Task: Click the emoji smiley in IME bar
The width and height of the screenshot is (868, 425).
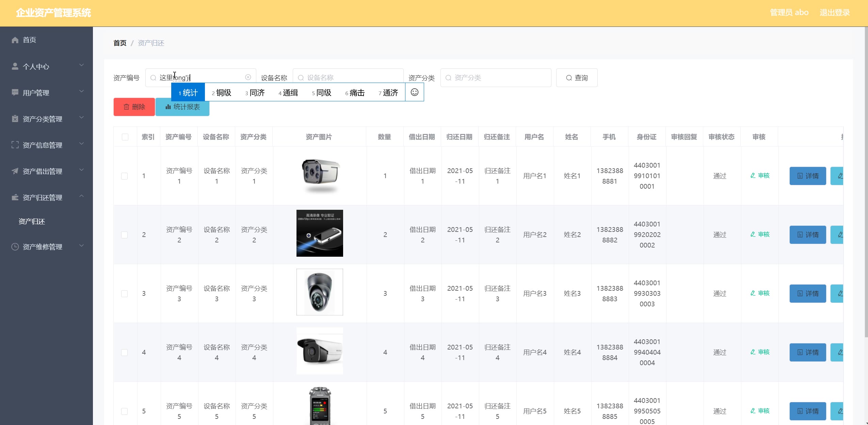Action: click(x=414, y=92)
